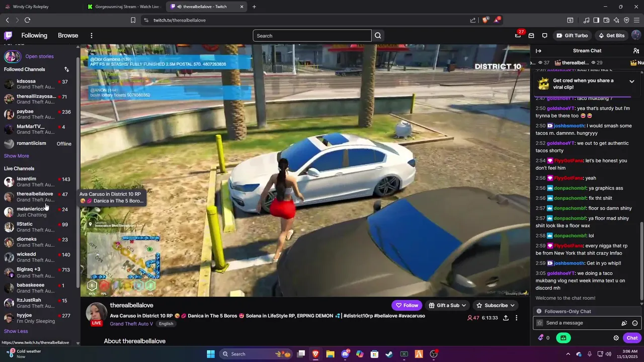
Task: Open Twitch notifications with 27 badge
Action: [518, 35]
